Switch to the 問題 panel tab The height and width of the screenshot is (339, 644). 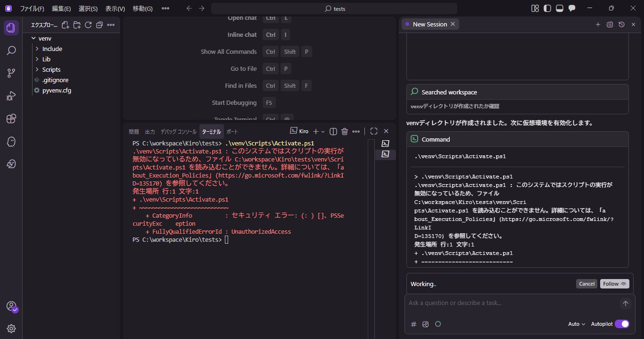pyautogui.click(x=134, y=131)
